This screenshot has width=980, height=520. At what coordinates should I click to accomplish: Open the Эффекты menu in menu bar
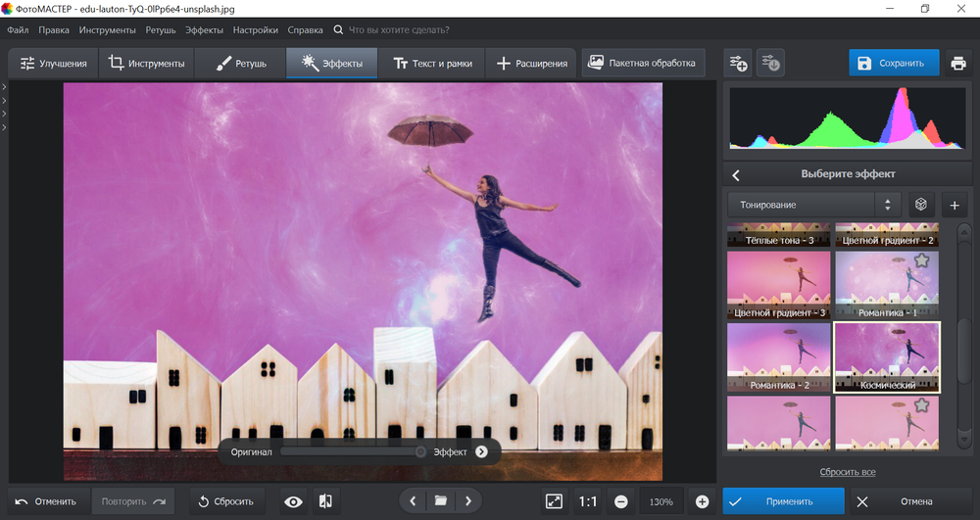(x=204, y=30)
